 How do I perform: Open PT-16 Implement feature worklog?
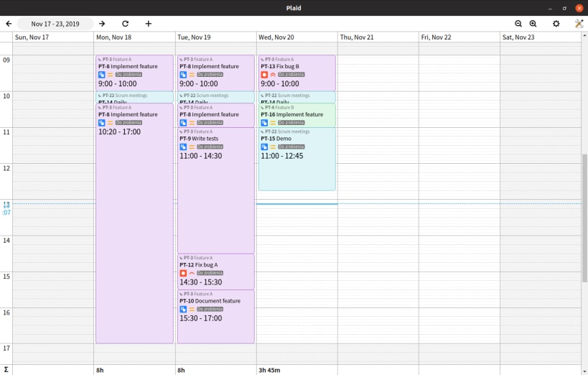[x=297, y=115]
